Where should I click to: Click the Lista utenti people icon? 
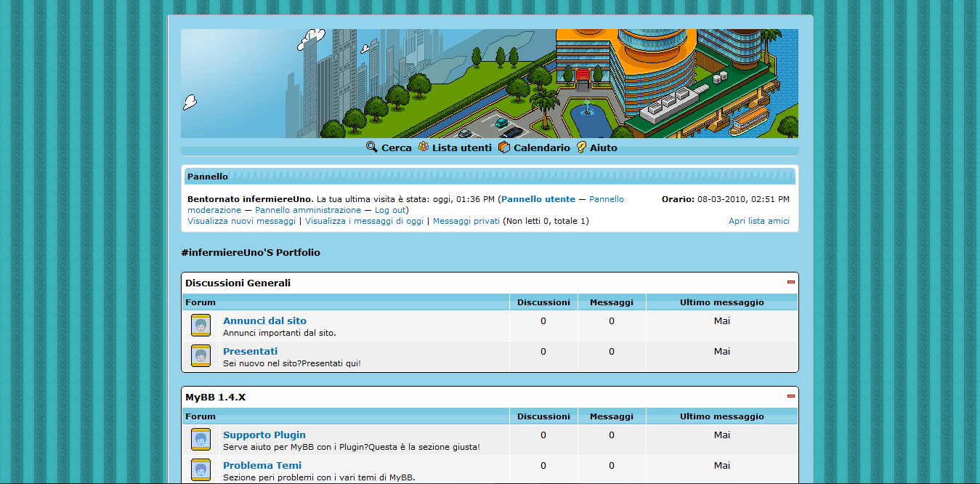tap(424, 148)
